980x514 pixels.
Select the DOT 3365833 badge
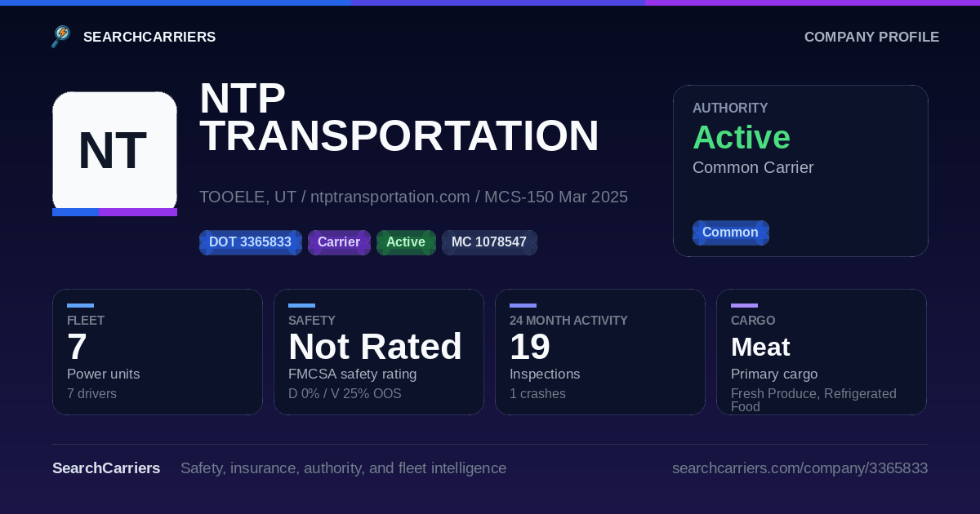click(250, 242)
